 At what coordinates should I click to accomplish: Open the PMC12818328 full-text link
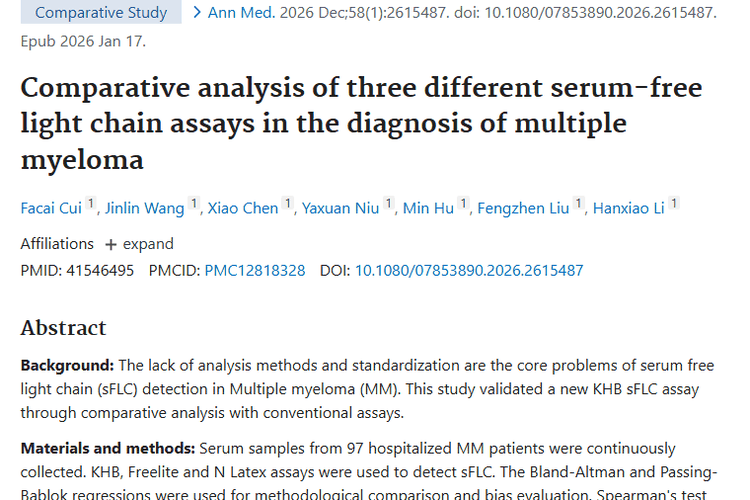(255, 270)
